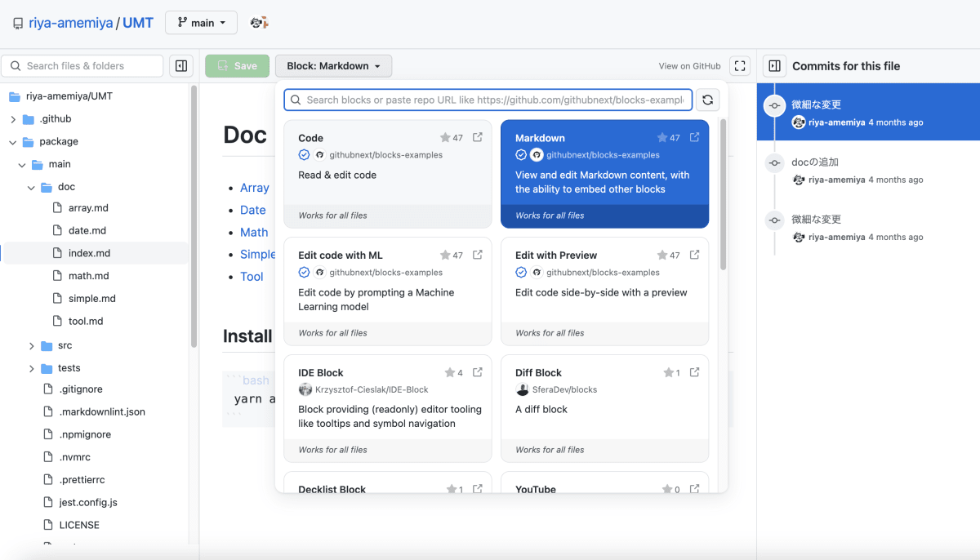Open simple.md in the file tree

click(92, 299)
